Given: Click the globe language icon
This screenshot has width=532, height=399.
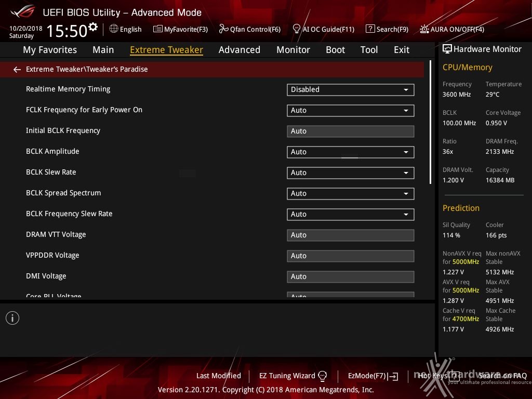Looking at the screenshot, I should 114,29.
